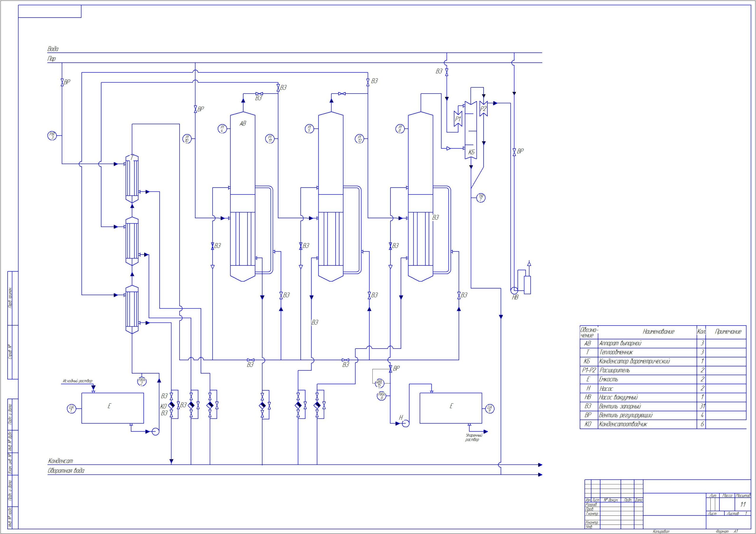Viewport: 756px width, 534px height.
Task: Click the Е label of the LIA 9 tank
Action: [451, 406]
